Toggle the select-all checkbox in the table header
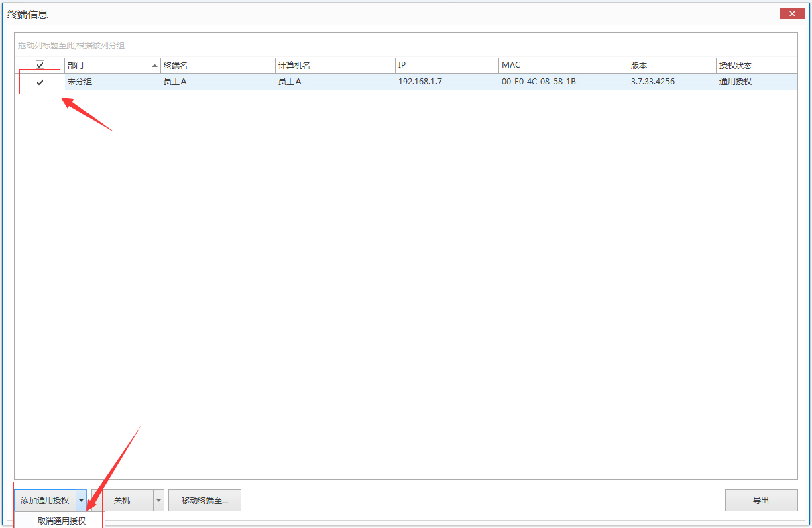Viewport: 812px width, 528px height. pyautogui.click(x=40, y=65)
